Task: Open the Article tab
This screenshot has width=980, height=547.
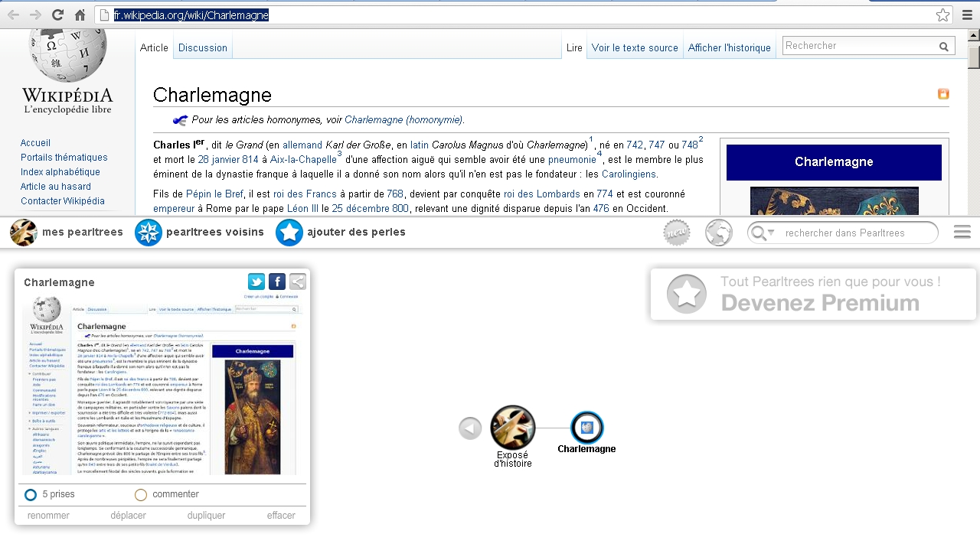Action: pyautogui.click(x=154, y=47)
